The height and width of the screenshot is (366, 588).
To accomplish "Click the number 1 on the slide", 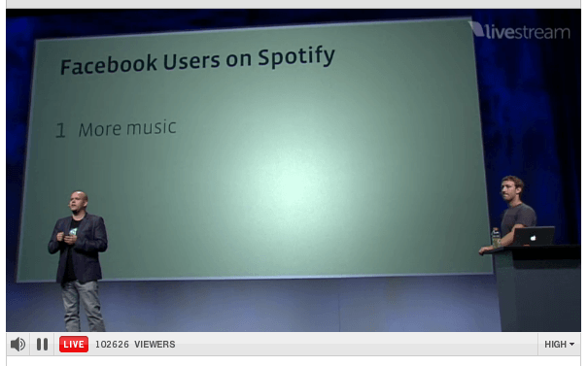I will click(x=60, y=131).
